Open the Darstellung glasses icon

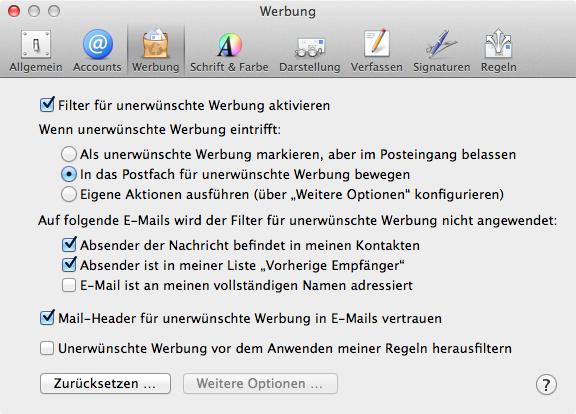tap(310, 47)
